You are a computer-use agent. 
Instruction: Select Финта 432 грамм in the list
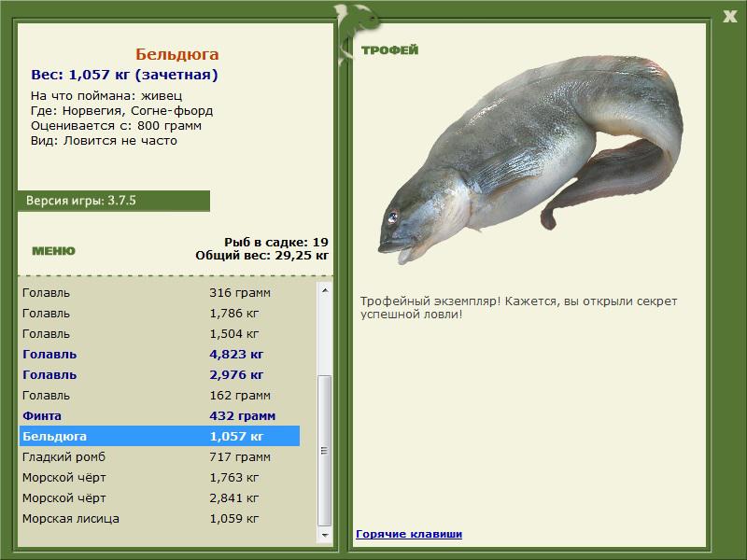(160, 415)
